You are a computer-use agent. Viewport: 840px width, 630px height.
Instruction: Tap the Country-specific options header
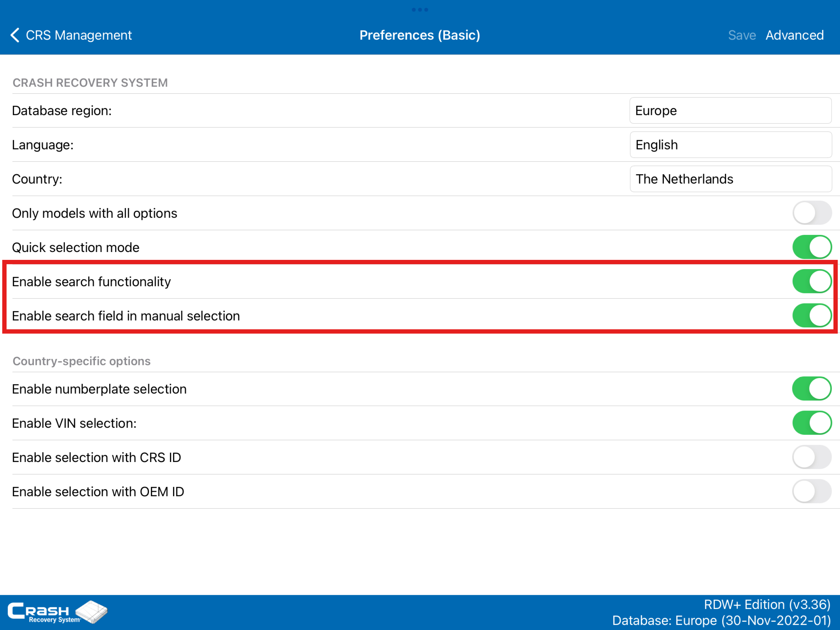(x=82, y=361)
